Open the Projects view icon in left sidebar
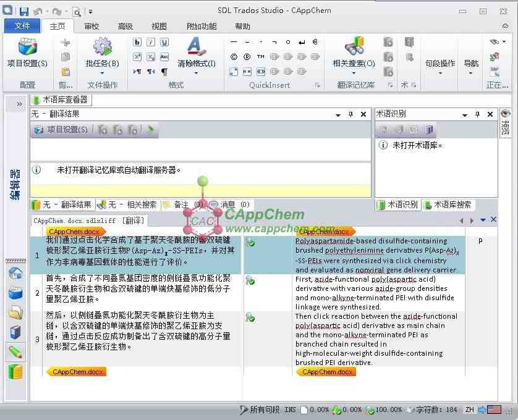This screenshot has width=518, height=420. pos(15,293)
